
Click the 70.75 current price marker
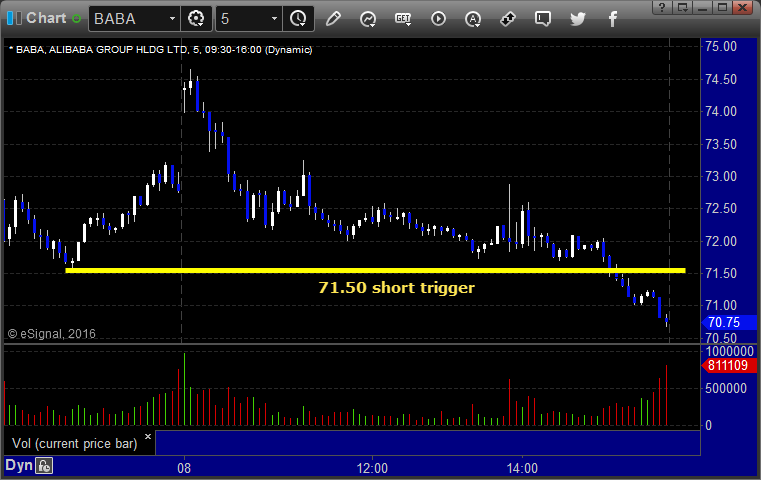coord(729,322)
